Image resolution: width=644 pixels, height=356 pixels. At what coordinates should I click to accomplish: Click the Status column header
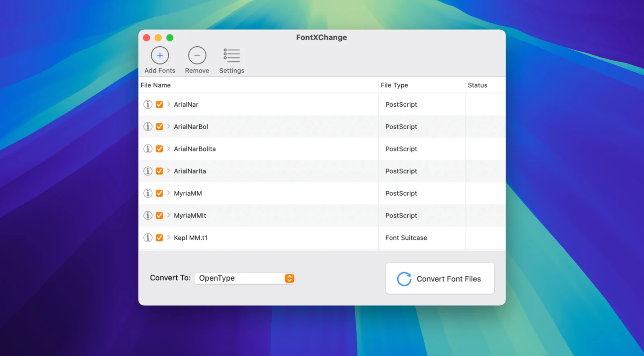tap(477, 85)
